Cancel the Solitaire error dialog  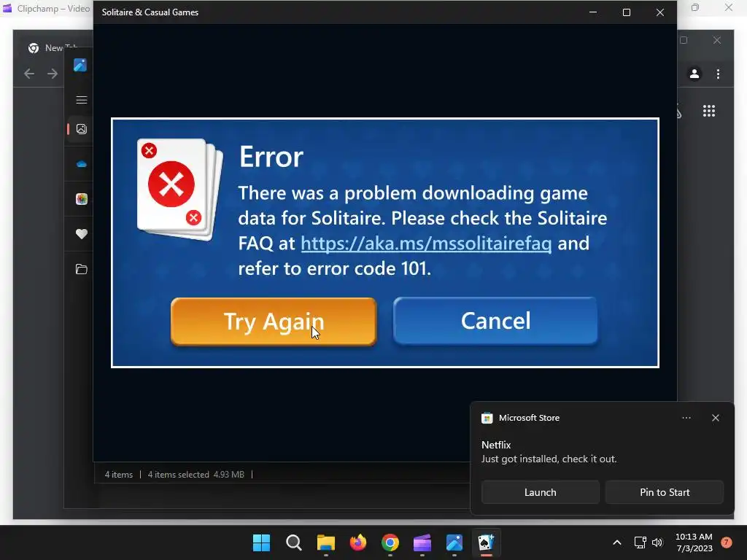495,321
